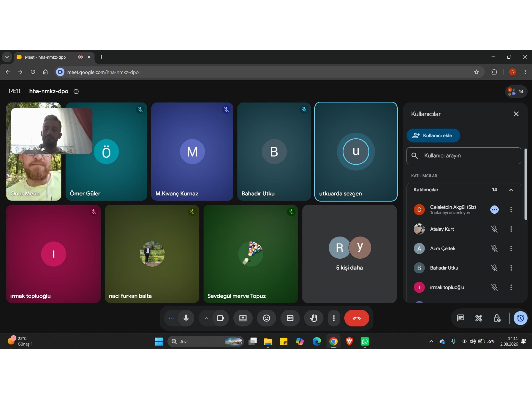Image resolution: width=532 pixels, height=399 pixels.
Task: Open options for Celaletdin Akgül
Action: coord(511,210)
